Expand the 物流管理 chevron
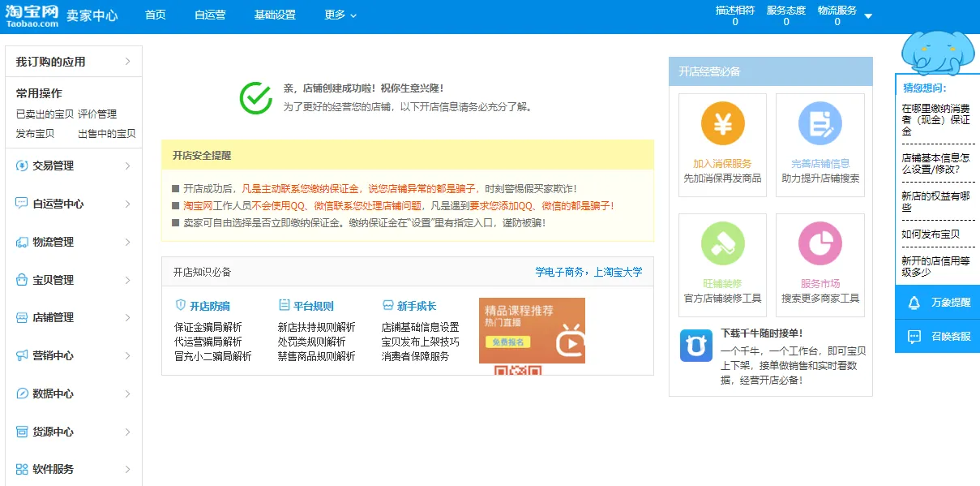980x486 pixels. pyautogui.click(x=128, y=242)
